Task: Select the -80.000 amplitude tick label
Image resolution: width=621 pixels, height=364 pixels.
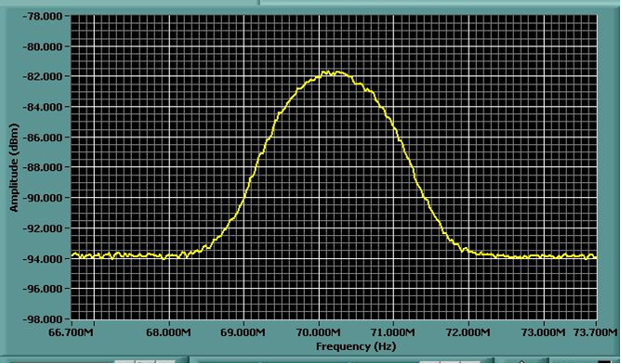Action: pyautogui.click(x=43, y=46)
